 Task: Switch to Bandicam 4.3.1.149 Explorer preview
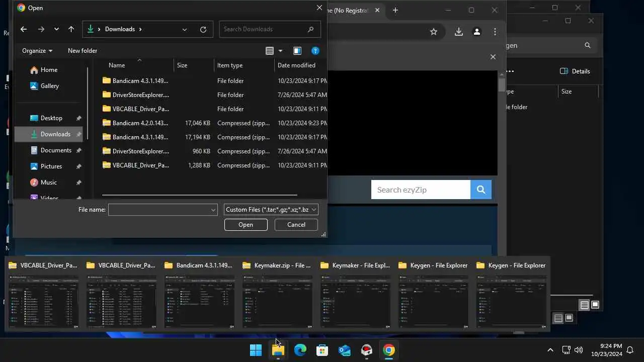coord(199,296)
